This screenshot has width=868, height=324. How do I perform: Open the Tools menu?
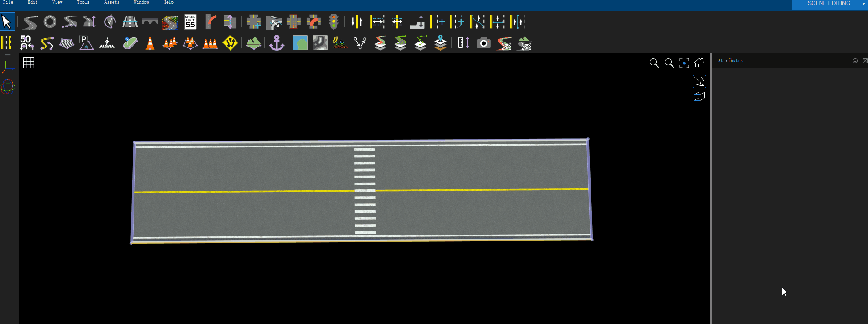tap(83, 2)
